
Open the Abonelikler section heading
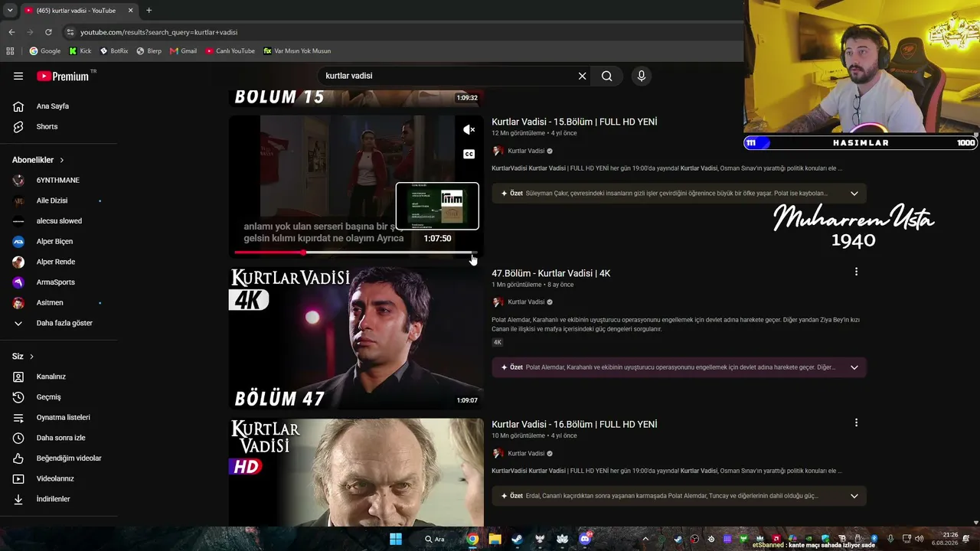coord(38,160)
